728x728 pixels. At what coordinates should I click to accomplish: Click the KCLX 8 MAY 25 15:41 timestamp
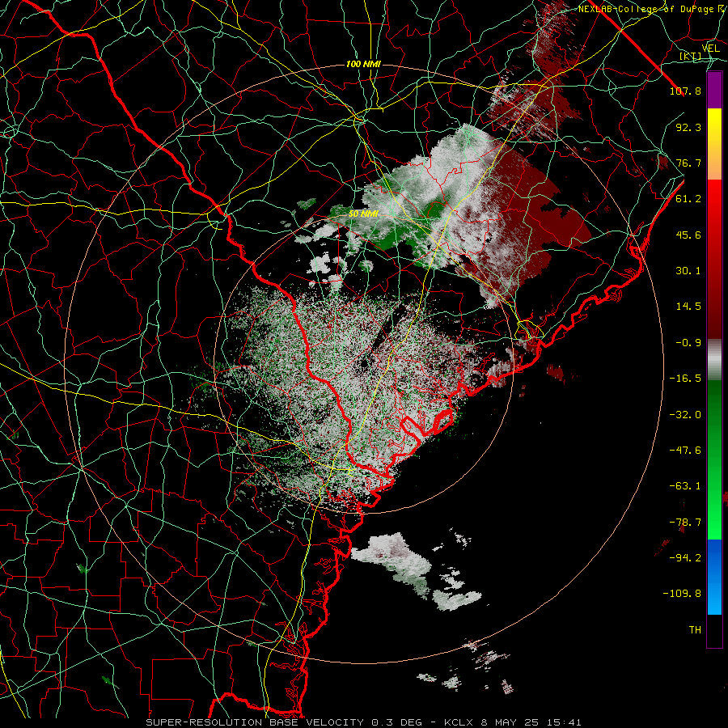pyautogui.click(x=513, y=722)
